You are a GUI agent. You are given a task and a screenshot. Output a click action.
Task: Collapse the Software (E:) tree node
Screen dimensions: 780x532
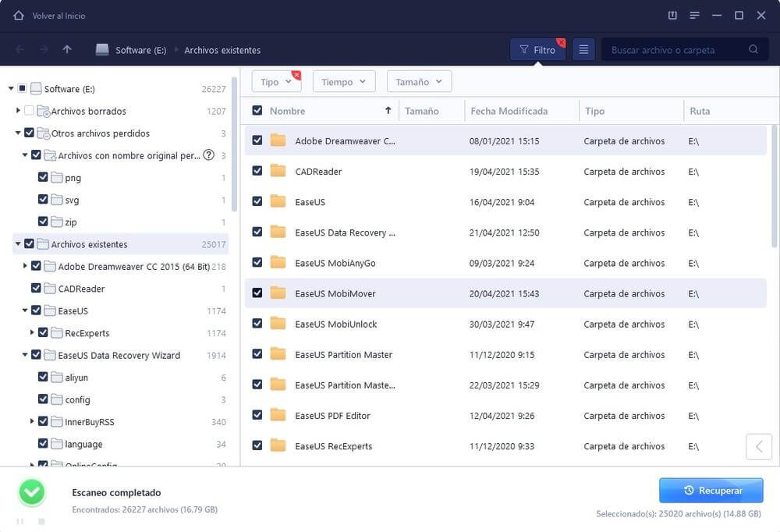pos(11,89)
